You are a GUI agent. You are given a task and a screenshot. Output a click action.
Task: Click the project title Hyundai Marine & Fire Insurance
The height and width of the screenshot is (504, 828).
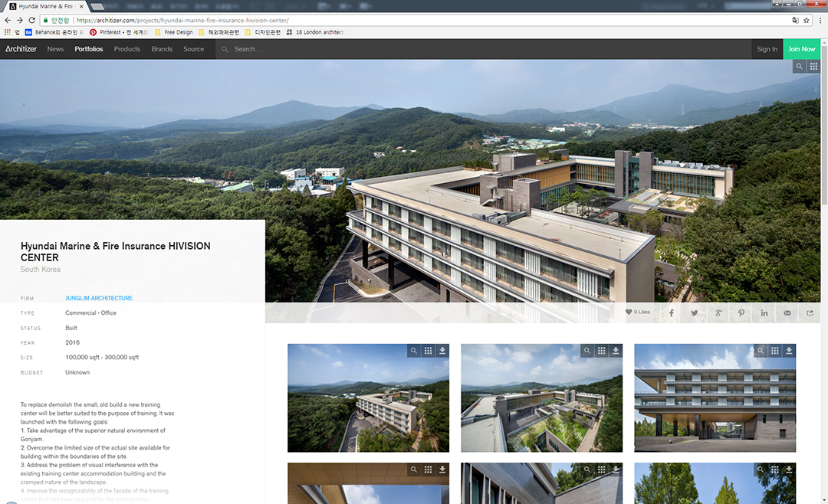click(x=115, y=252)
